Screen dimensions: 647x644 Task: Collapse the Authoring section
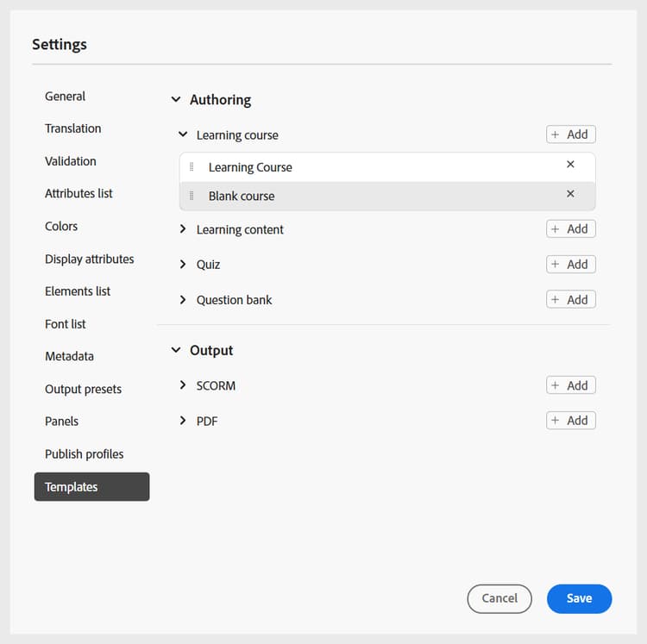176,100
